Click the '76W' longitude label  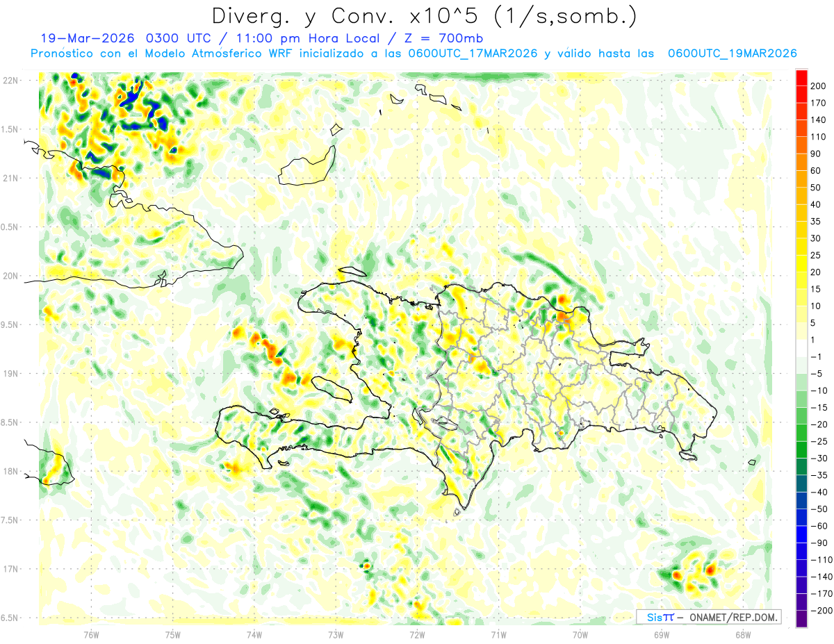(91, 634)
